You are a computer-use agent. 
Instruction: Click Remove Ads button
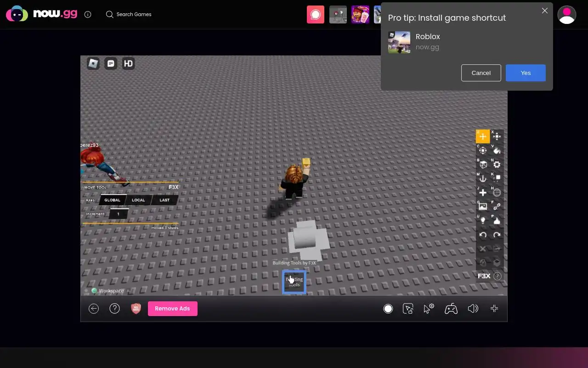pyautogui.click(x=173, y=309)
